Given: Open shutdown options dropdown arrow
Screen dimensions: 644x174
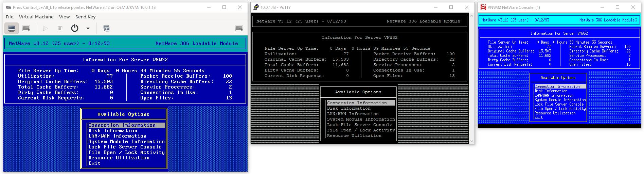Looking at the screenshot, I should (x=88, y=28).
